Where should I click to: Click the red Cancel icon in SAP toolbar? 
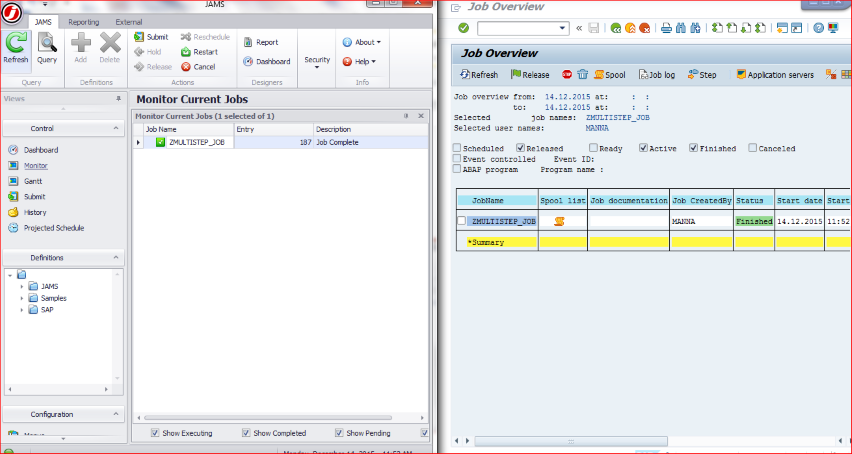[x=644, y=28]
